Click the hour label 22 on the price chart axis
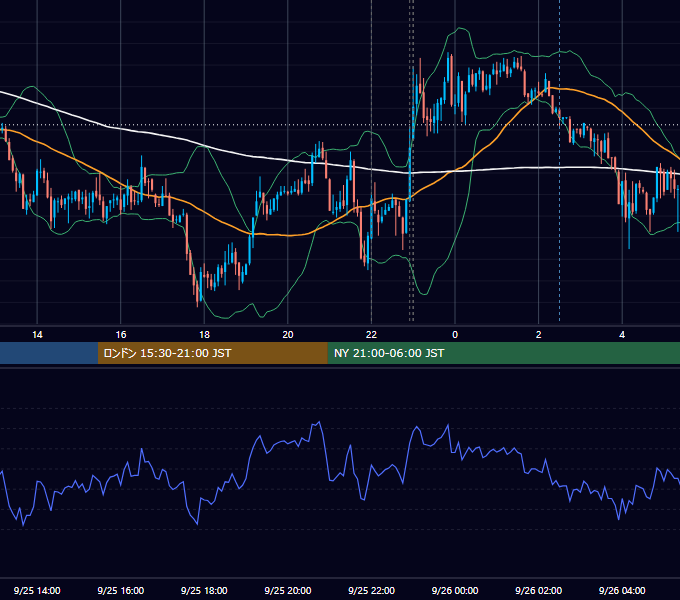Image resolution: width=680 pixels, height=600 pixels. tap(371, 335)
